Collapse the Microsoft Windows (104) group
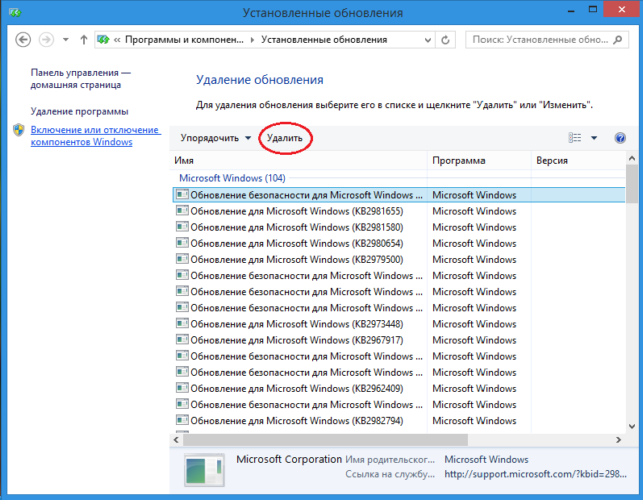The width and height of the screenshot is (643, 500). pyautogui.click(x=232, y=178)
